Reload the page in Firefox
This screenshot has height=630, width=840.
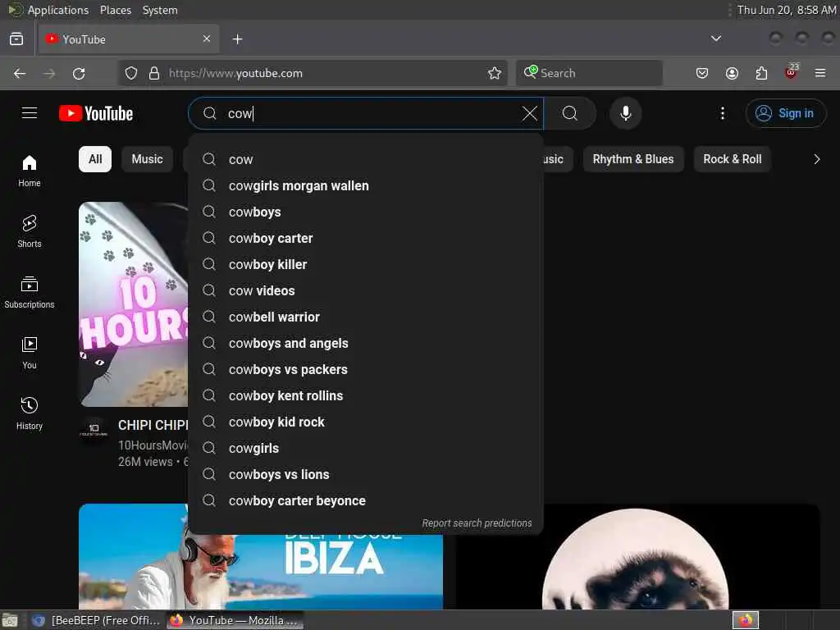click(79, 73)
